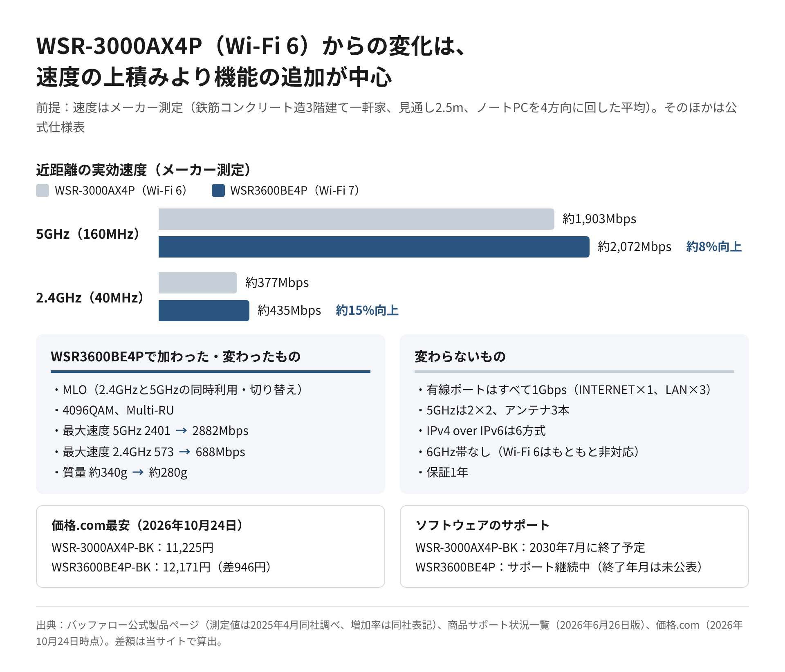
Task: Click the 出典 source footnote
Action: [x=390, y=633]
